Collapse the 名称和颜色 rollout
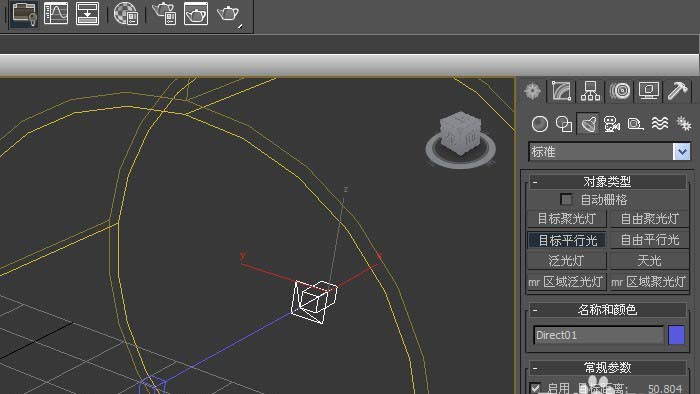This screenshot has width=700, height=394. pos(608,309)
